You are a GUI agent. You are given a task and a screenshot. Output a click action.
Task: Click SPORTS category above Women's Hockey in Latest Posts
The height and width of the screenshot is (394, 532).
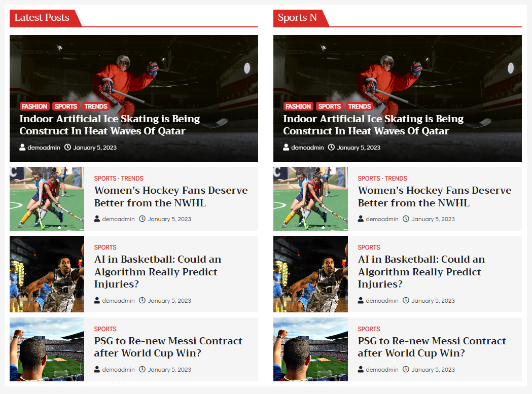click(x=105, y=178)
